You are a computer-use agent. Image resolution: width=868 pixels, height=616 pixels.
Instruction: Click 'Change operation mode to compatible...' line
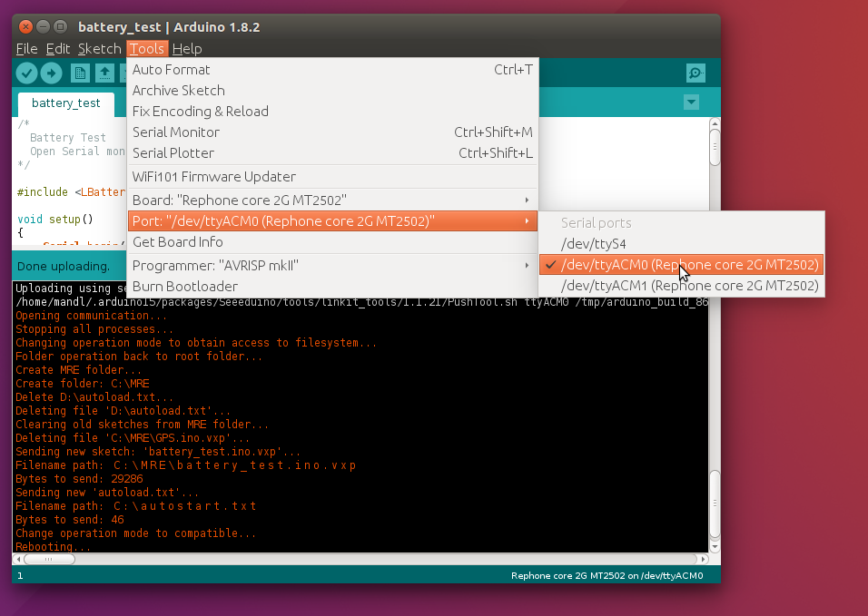pos(135,533)
